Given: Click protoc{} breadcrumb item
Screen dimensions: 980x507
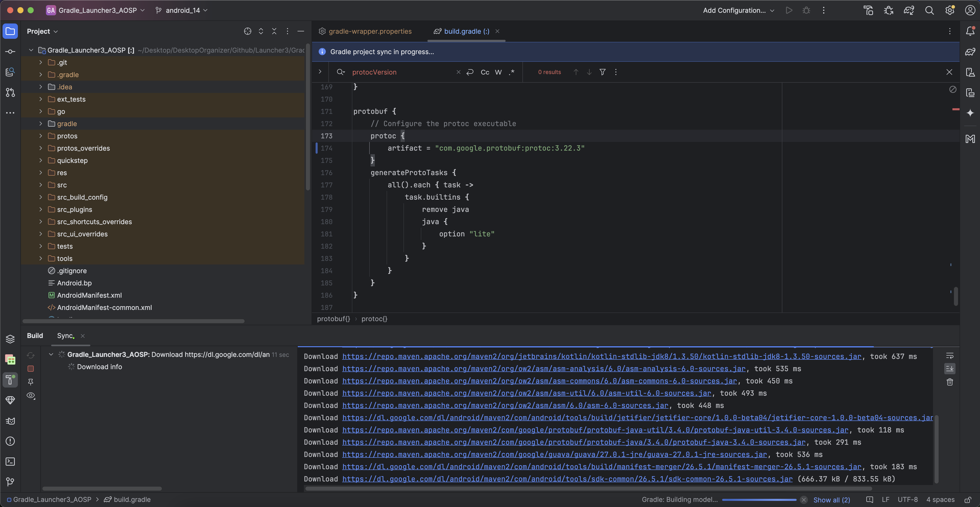Looking at the screenshot, I should 374,319.
